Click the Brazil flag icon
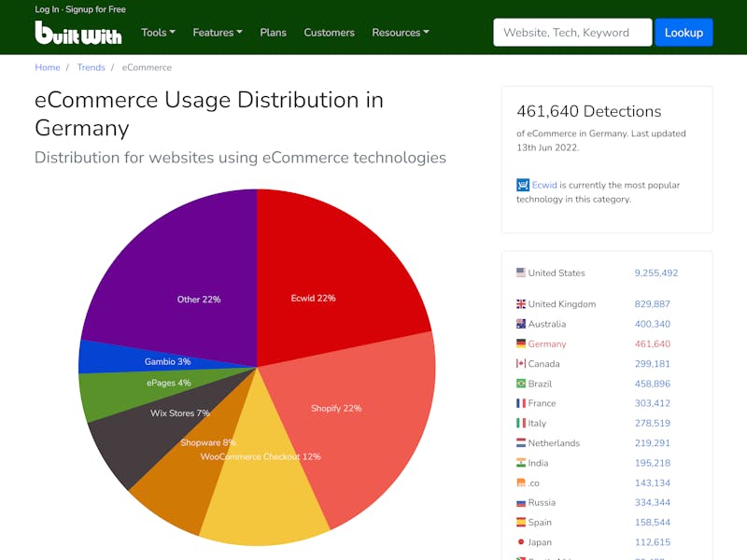Viewport: 747px width, 560px height. coord(521,384)
